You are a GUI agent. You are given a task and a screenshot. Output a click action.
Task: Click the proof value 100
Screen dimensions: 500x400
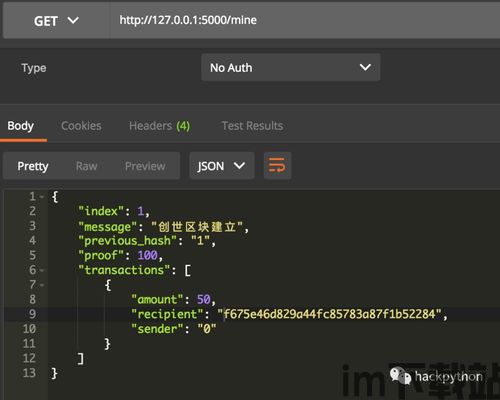tap(147, 256)
